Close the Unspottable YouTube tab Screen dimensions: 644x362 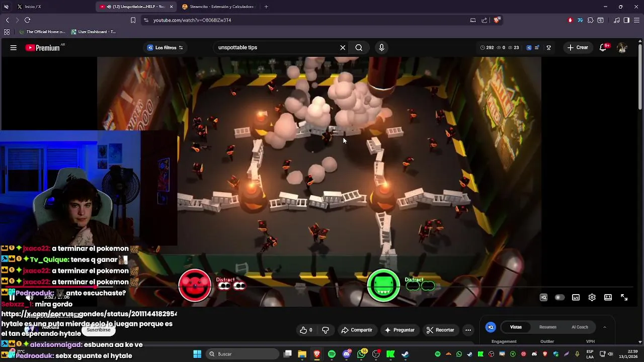171,7
